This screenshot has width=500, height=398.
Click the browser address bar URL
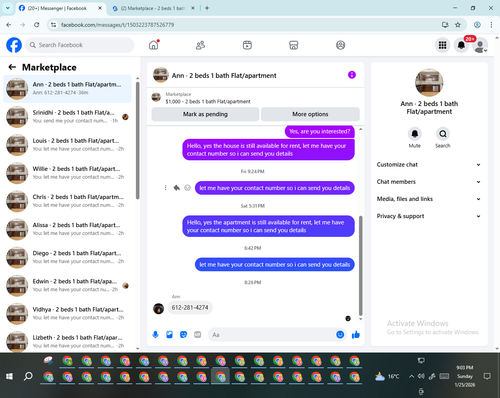(117, 25)
